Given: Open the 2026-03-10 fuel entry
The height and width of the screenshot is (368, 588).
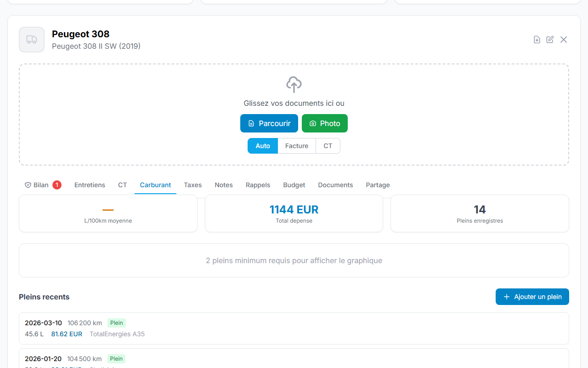Looking at the screenshot, I should point(294,328).
